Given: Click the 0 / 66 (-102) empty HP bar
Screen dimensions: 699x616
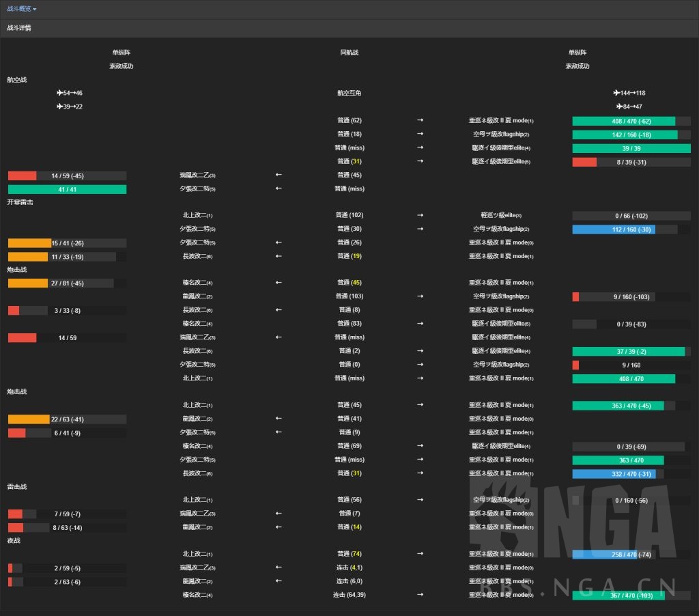Looking at the screenshot, I should pos(631,216).
